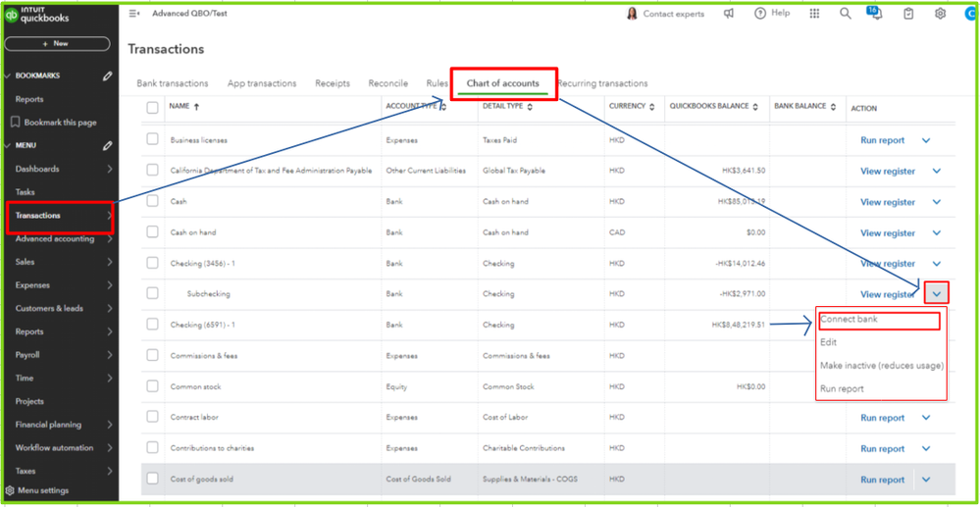Open Payroll in the sidebar
This screenshot has width=980, height=507.
coord(26,355)
